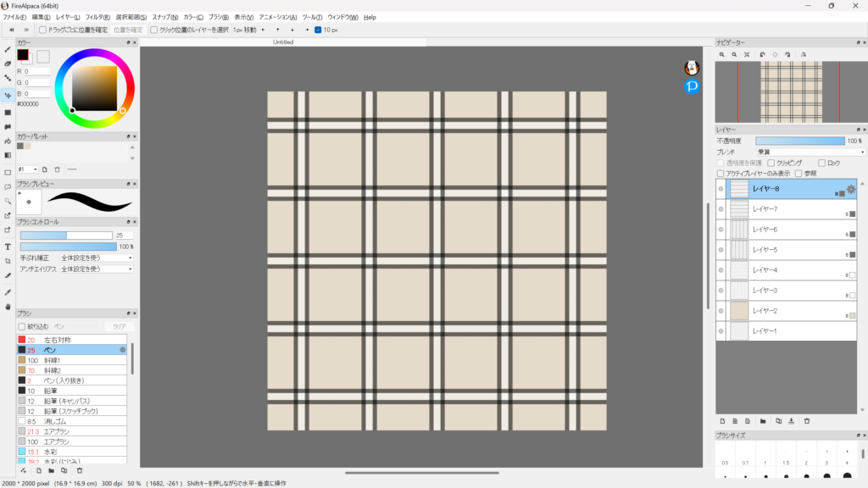868x488 pixels.
Task: Open the フィルタ menu
Action: [97, 17]
